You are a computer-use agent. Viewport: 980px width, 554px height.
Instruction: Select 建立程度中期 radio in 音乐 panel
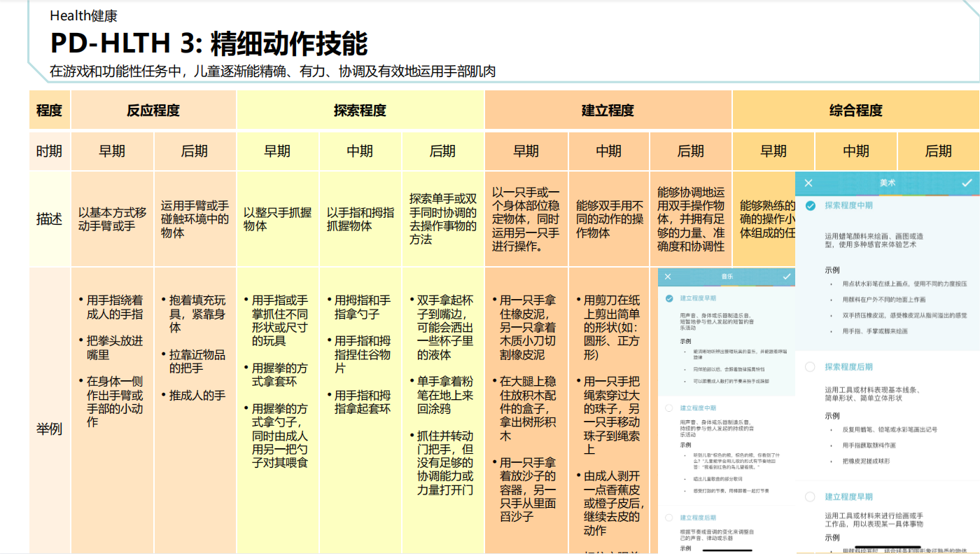click(x=668, y=408)
